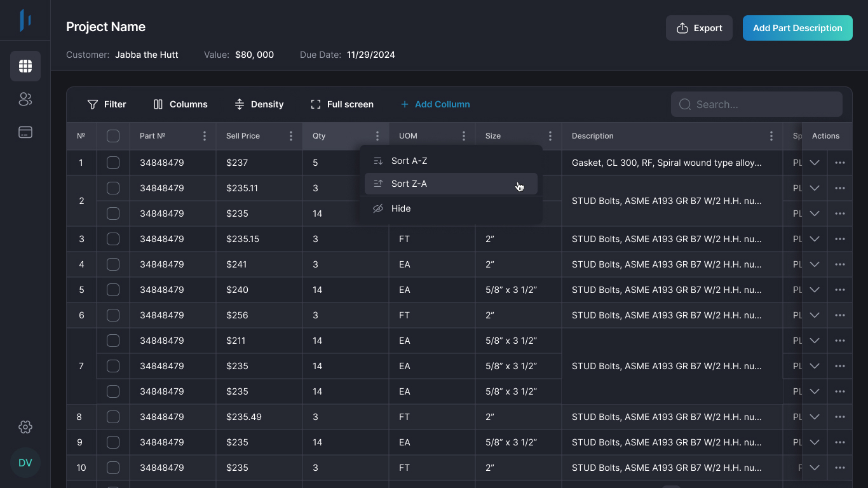Choose Sort Z-A from the context menu
Screen dimensions: 868x488
(409, 184)
